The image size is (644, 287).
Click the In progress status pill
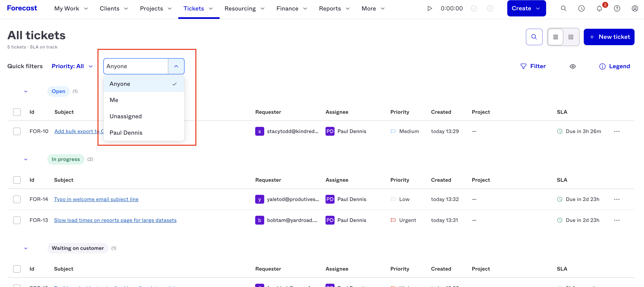[x=66, y=159]
